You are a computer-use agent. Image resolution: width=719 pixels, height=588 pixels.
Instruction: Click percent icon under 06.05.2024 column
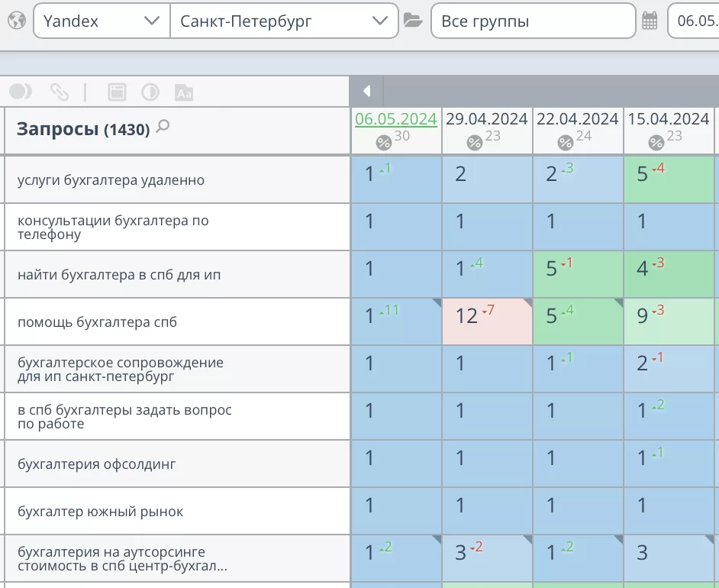click(383, 143)
